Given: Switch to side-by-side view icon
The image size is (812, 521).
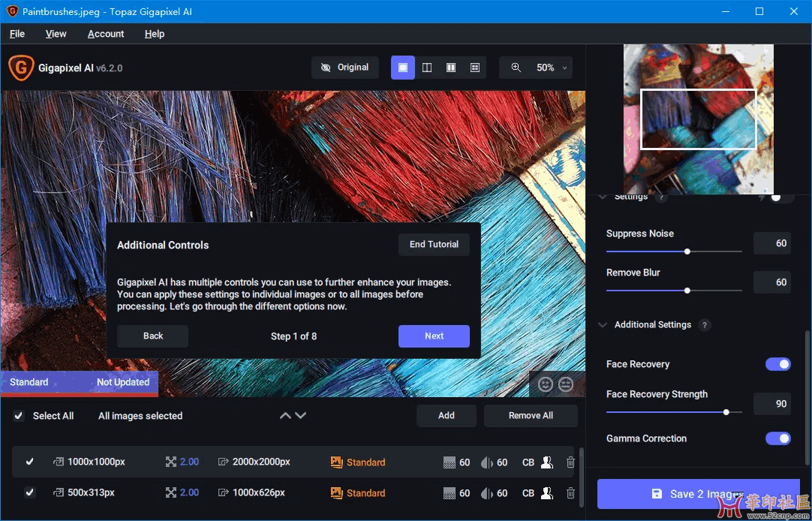Looking at the screenshot, I should coord(451,68).
